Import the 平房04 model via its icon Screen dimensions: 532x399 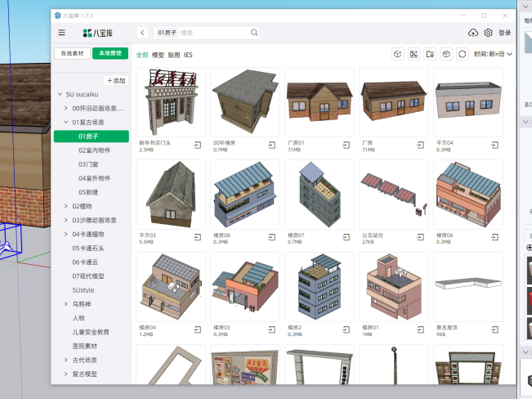click(494, 146)
